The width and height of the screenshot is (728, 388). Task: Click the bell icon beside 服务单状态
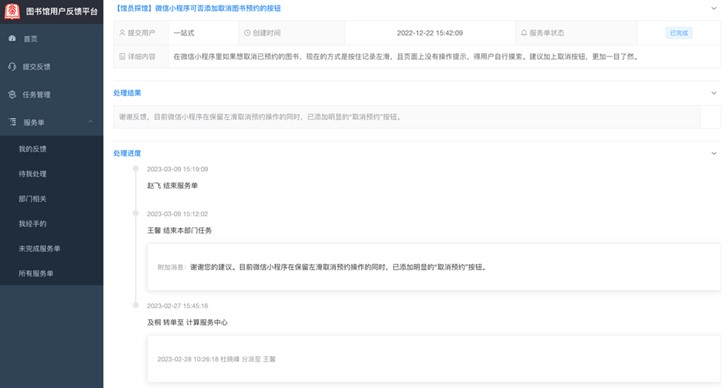pyautogui.click(x=524, y=33)
